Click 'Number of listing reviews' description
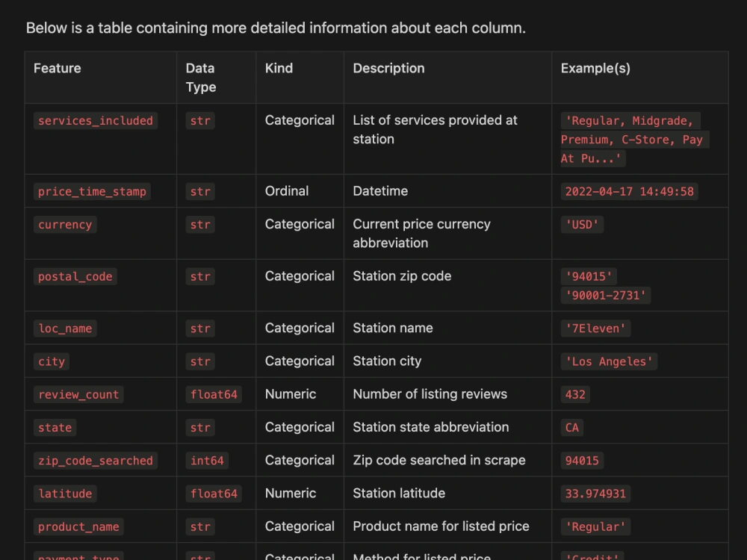Screen dimensions: 747x560 pyautogui.click(x=430, y=393)
